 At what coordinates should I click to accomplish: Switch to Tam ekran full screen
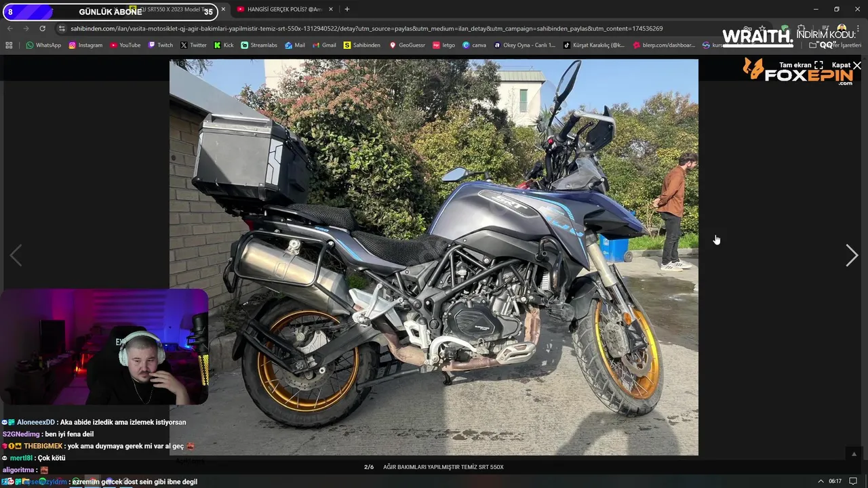click(x=801, y=65)
